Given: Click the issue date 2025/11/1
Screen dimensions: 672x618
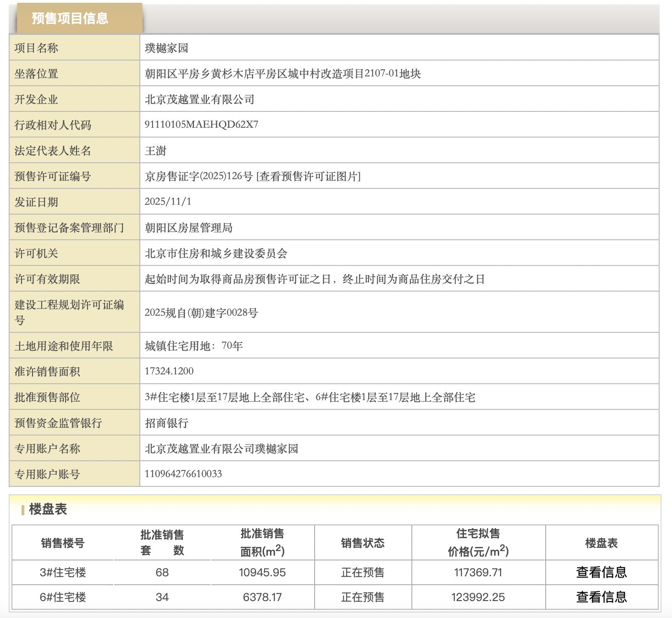Looking at the screenshot, I should 168,201.
